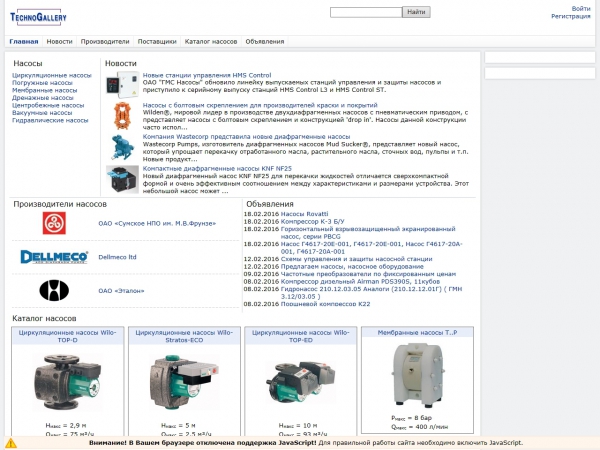Click the KNF NF25 pump news thumbnail
The width and height of the screenshot is (600, 450).
(x=122, y=179)
